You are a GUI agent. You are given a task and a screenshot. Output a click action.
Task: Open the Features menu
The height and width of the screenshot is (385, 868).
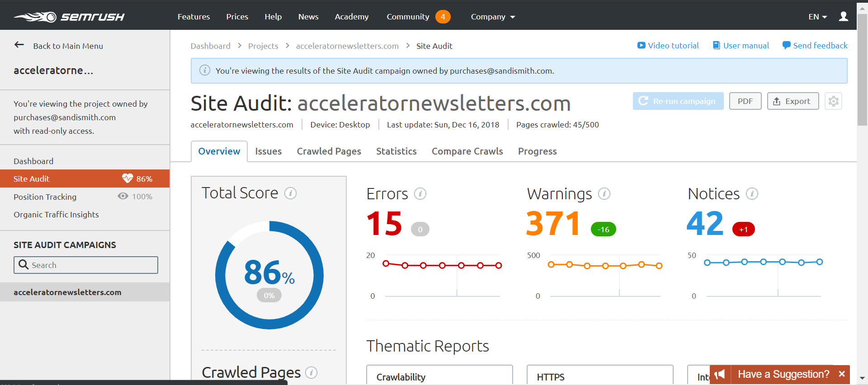[193, 17]
